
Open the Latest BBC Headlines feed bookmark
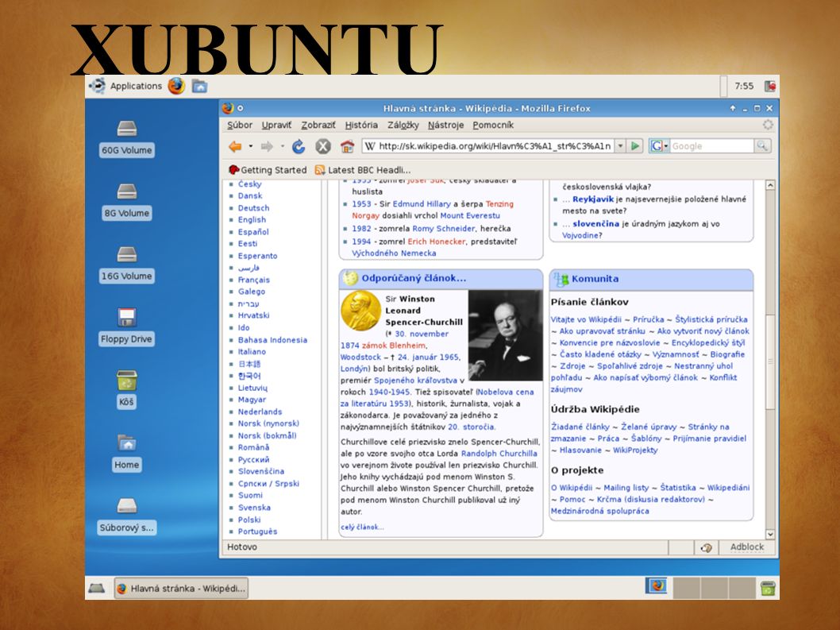tap(363, 170)
